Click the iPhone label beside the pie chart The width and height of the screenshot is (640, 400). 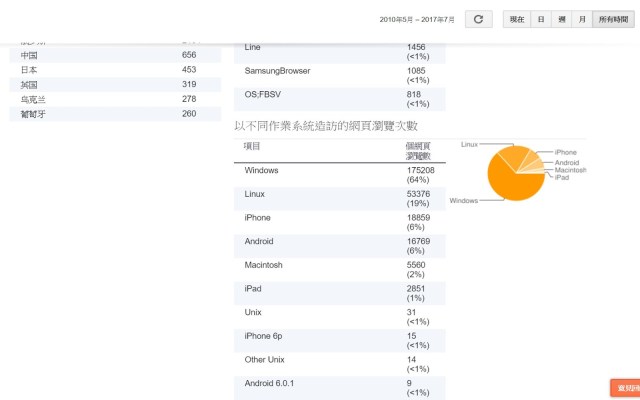566,152
